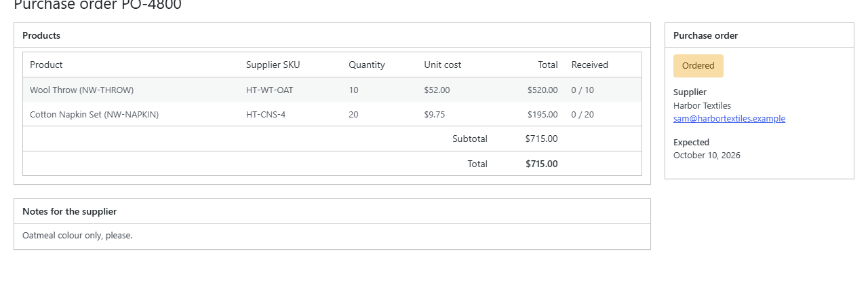This screenshot has width=868, height=307.
Task: Click the Expected label in sidebar
Action: (691, 142)
